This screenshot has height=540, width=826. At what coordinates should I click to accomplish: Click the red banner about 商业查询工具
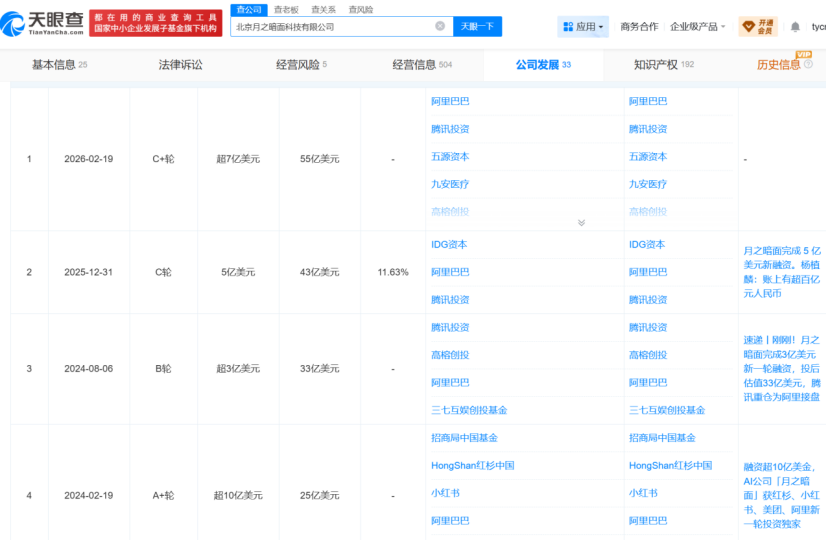coord(155,23)
